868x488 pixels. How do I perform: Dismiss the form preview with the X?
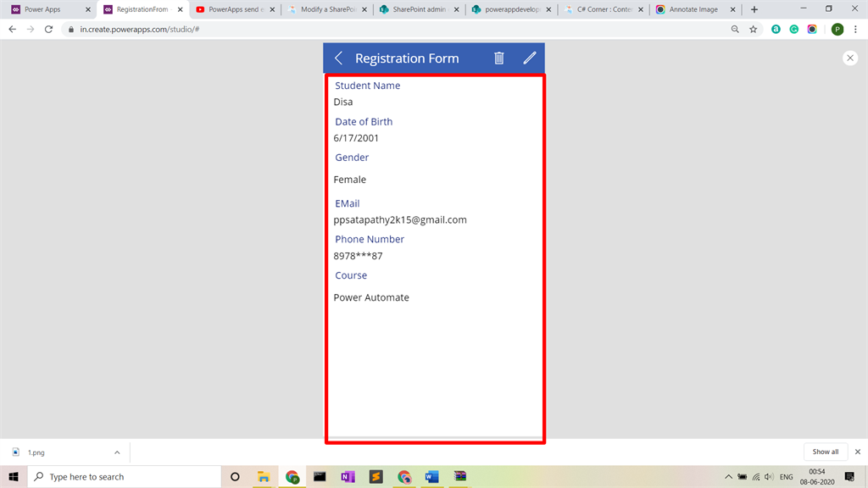click(x=850, y=58)
